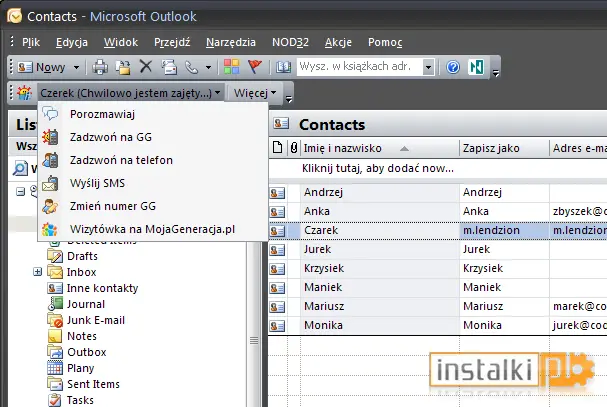Click the green OneNote icon
The width and height of the screenshot is (607, 407).
click(x=476, y=67)
